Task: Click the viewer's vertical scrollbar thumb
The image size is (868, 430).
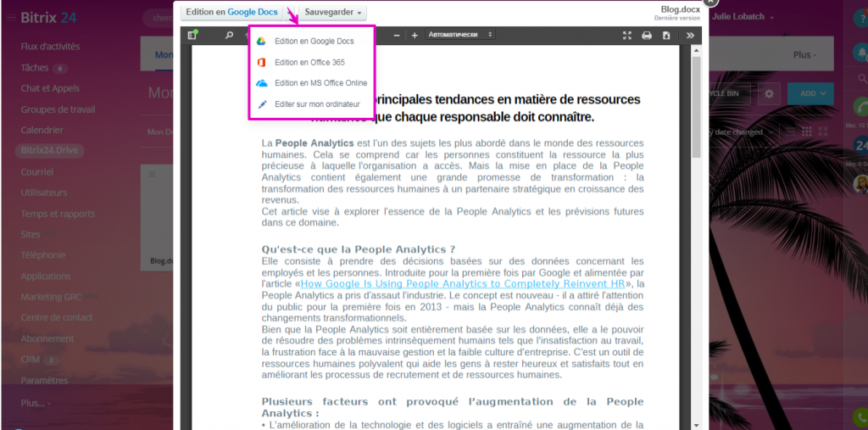Action: (697, 106)
